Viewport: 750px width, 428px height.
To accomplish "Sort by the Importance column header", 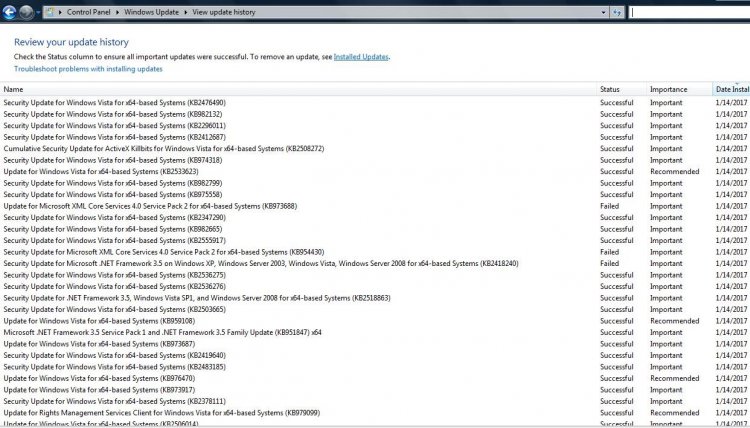I will coord(679,89).
